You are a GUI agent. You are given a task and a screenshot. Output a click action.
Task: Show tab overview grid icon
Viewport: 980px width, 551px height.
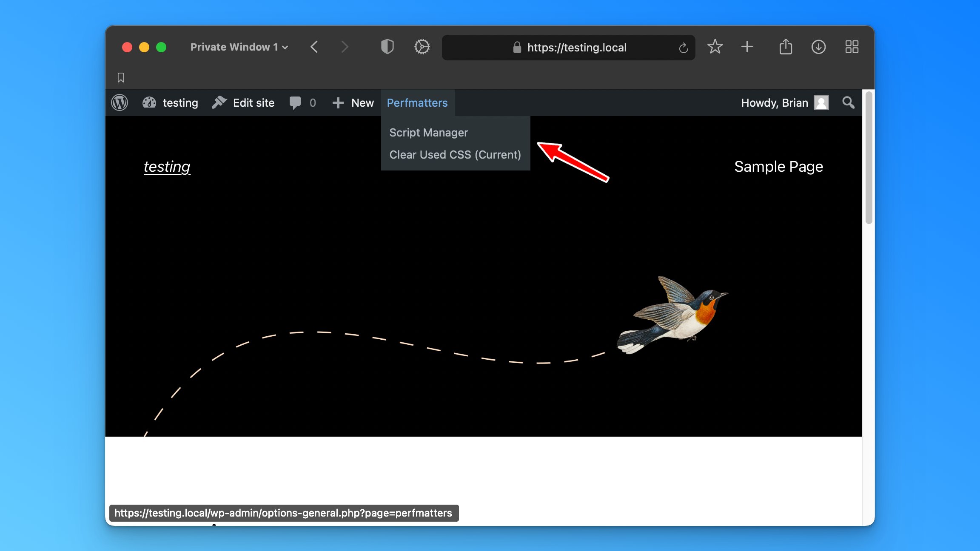[x=852, y=47]
